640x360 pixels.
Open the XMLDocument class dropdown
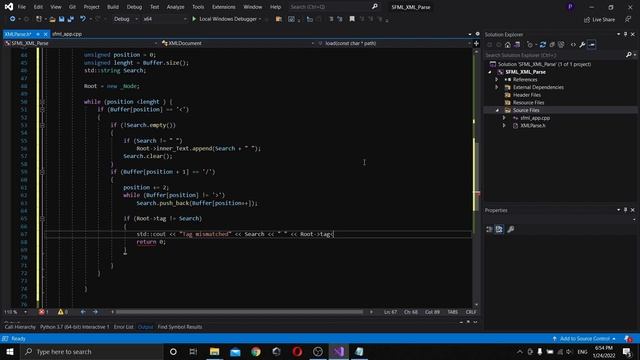tap(238, 43)
